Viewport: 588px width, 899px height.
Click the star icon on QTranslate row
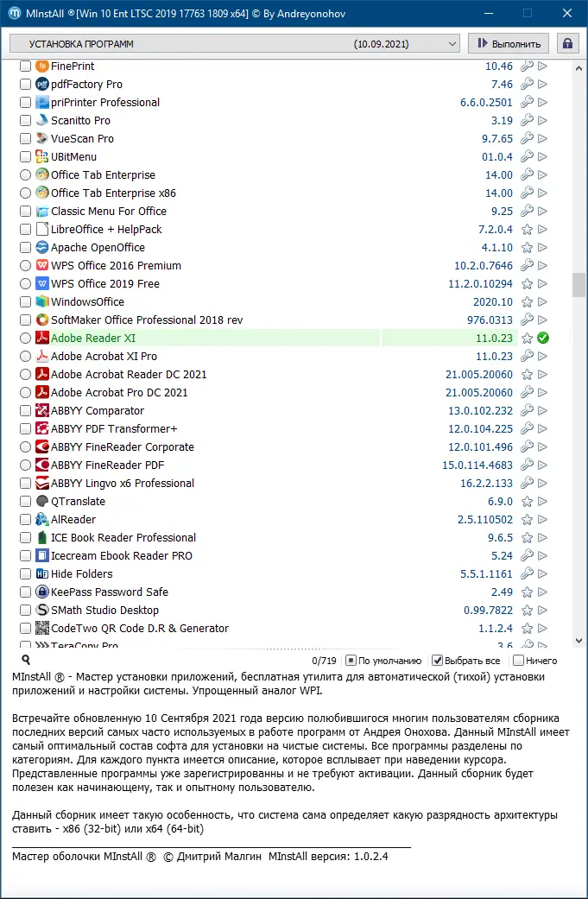pos(527,502)
